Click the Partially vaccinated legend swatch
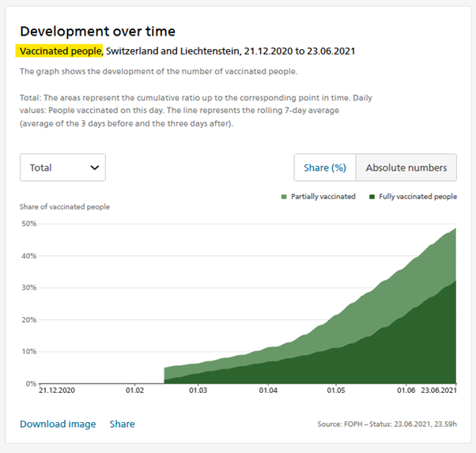The width and height of the screenshot is (476, 453). point(284,197)
